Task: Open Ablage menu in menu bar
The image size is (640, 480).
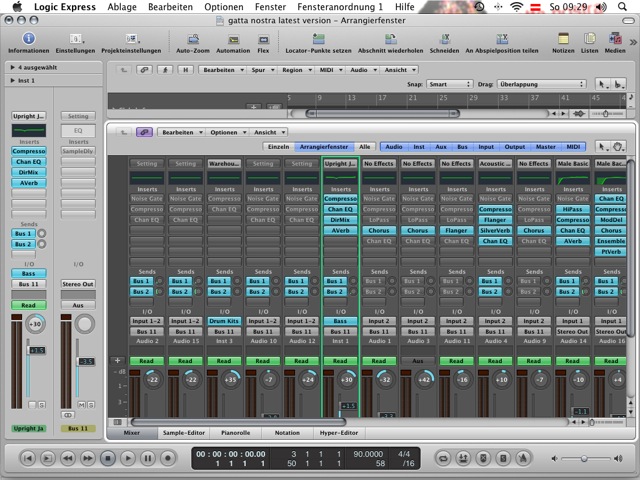Action: 122,7
